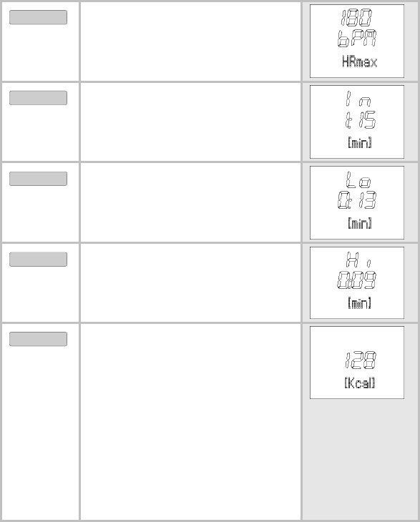Click the Hi segment text on the display
This screenshot has height=522, width=420.
click(x=358, y=260)
